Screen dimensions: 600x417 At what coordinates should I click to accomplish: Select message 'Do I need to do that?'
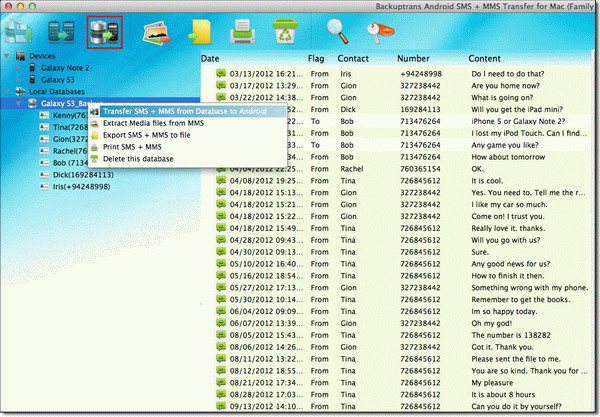click(507, 74)
